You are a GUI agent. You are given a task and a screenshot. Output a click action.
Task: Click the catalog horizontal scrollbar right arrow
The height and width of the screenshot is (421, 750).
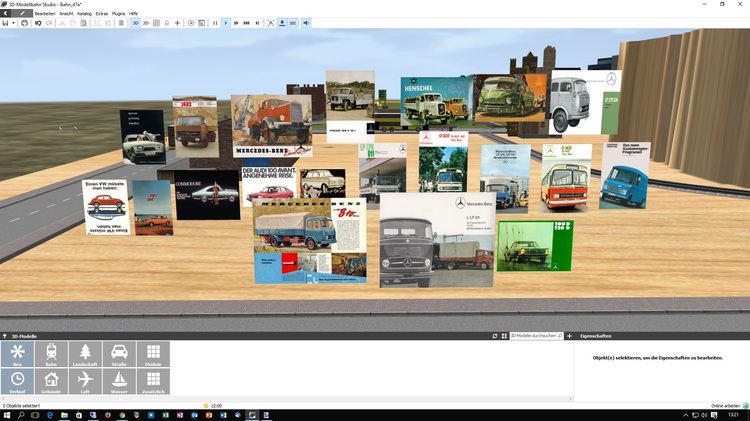pos(570,398)
